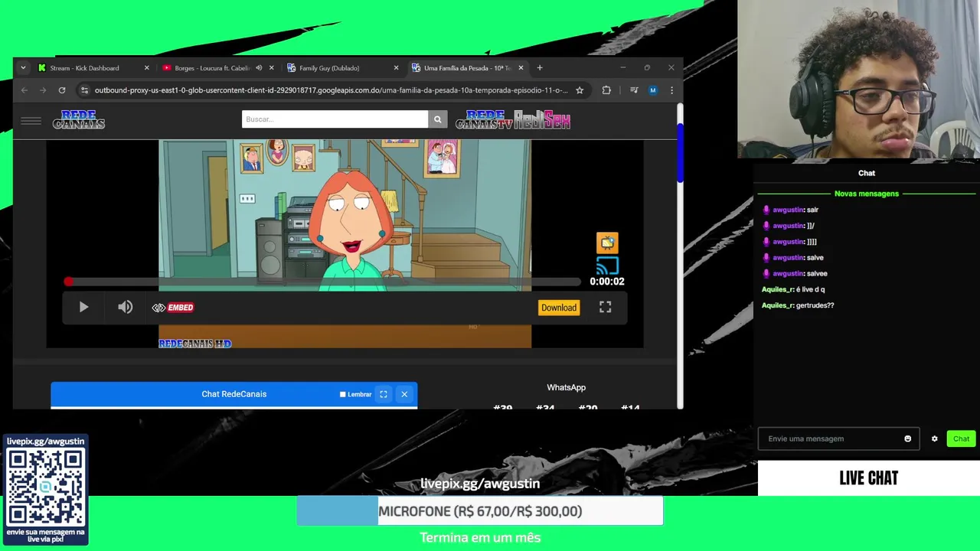
Task: Close the Uma Família da Pesada tab
Action: [521, 68]
